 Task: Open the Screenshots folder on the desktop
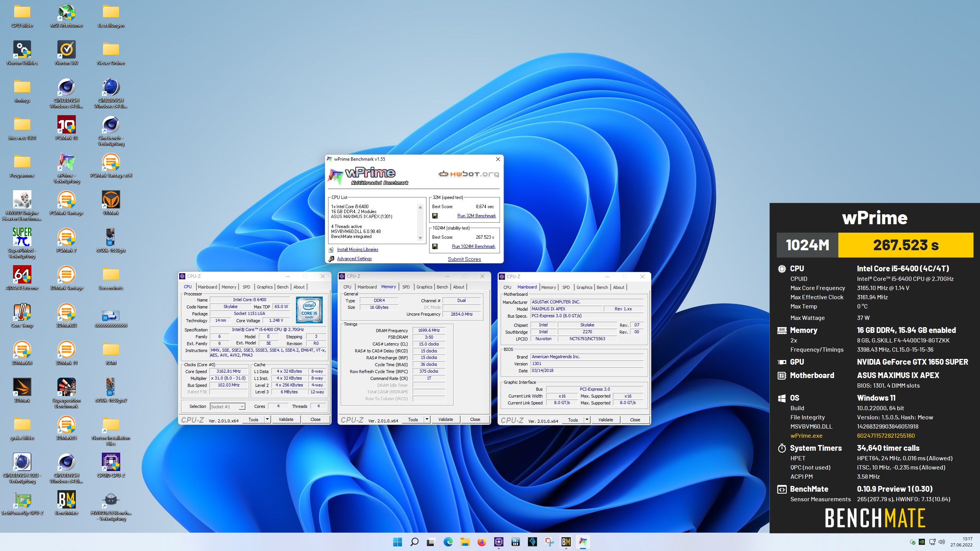(111, 279)
